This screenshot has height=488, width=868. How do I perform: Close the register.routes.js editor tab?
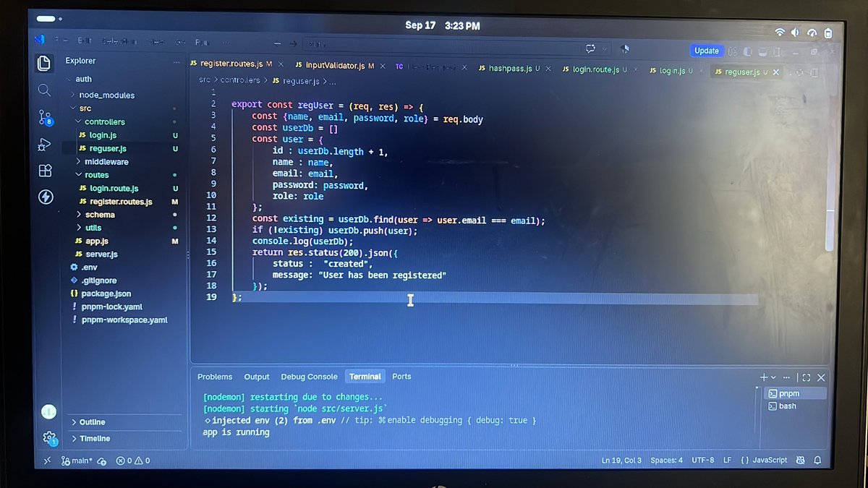pos(281,64)
